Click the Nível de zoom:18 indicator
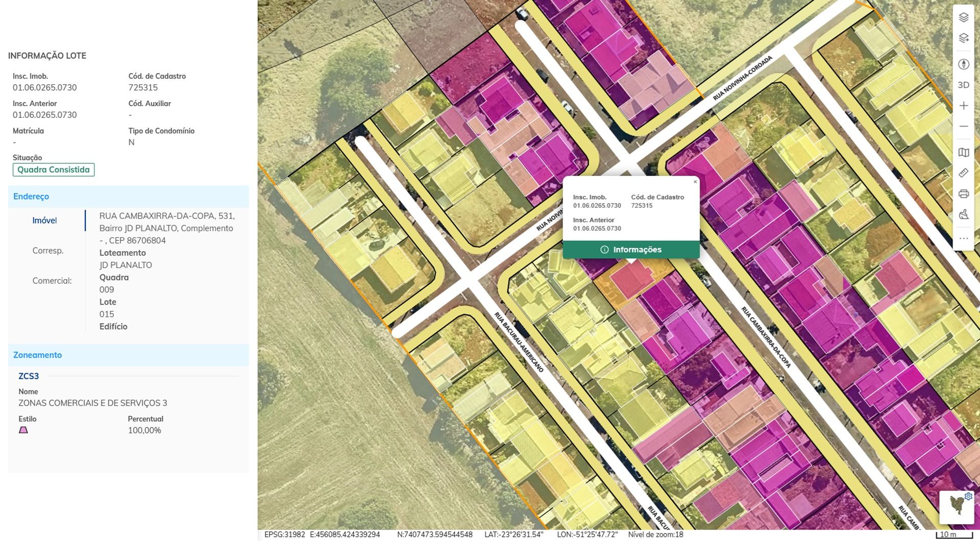This screenshot has width=980, height=541. coord(655,535)
